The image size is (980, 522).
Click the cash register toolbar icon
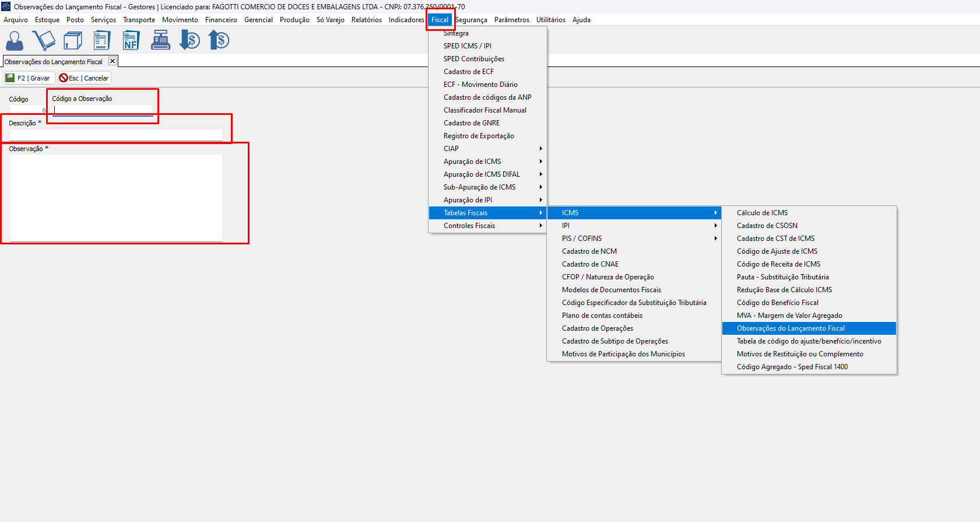click(x=160, y=41)
